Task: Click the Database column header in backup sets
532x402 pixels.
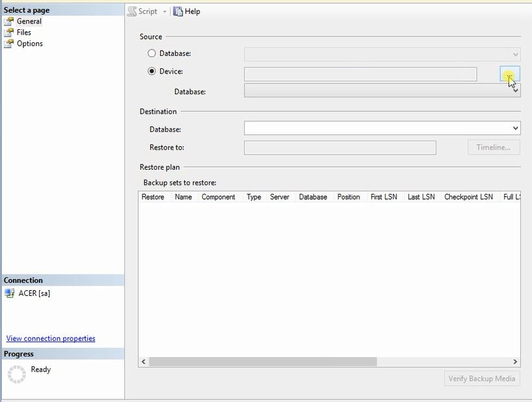Action: [313, 197]
